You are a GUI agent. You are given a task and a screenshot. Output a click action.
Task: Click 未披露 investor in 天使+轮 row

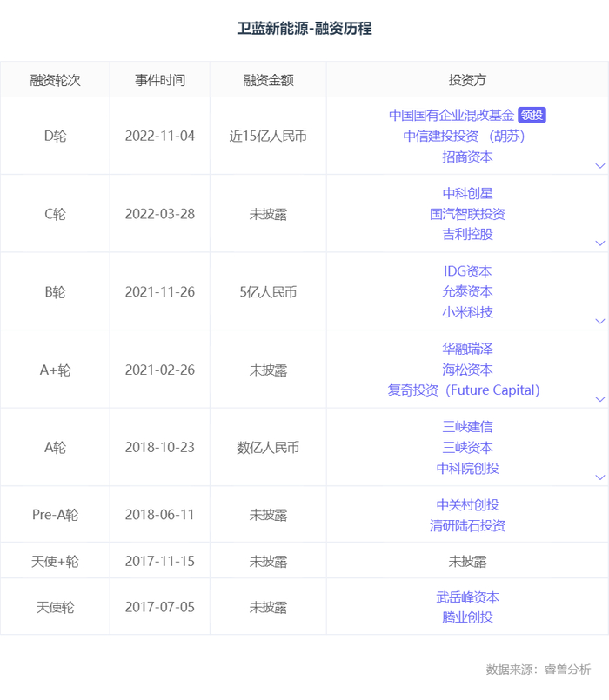tap(467, 561)
